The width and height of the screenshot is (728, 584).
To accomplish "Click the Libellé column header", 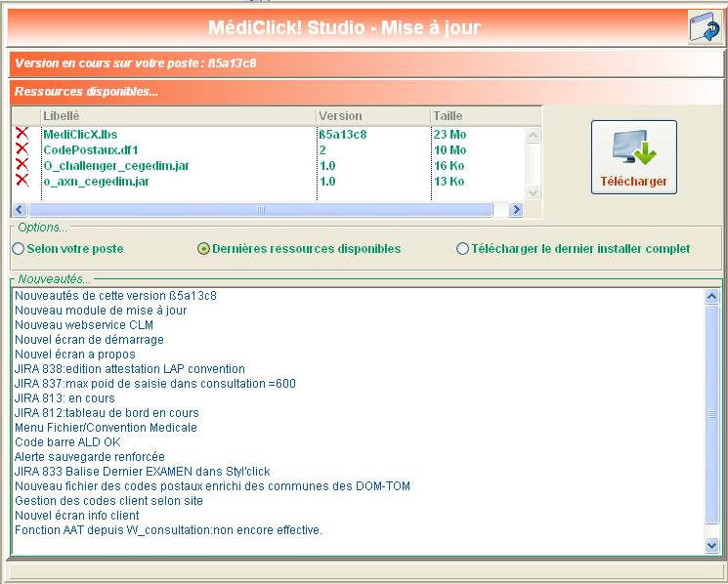I will click(x=179, y=116).
